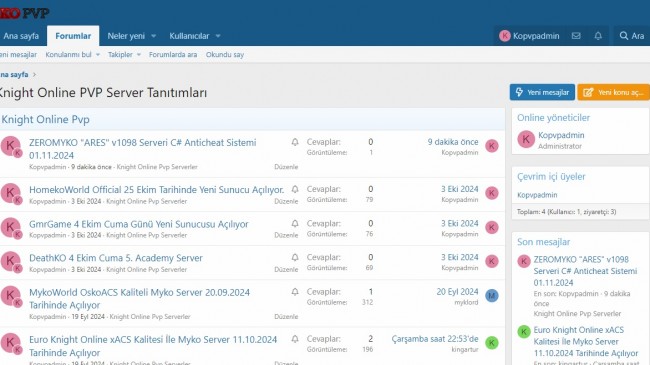Open Kopvpadmin under Çevrim içi üyeler
This screenshot has height=365, width=650.
click(537, 195)
